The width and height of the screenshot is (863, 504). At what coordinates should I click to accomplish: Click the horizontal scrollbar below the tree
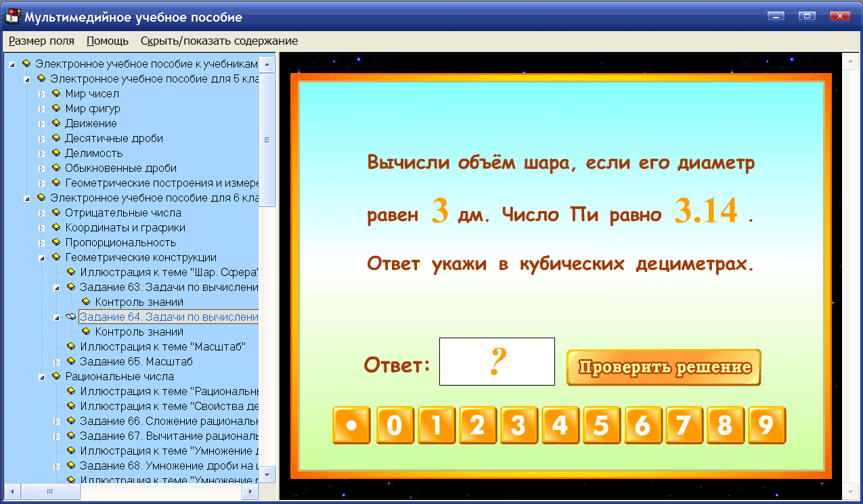(x=51, y=492)
